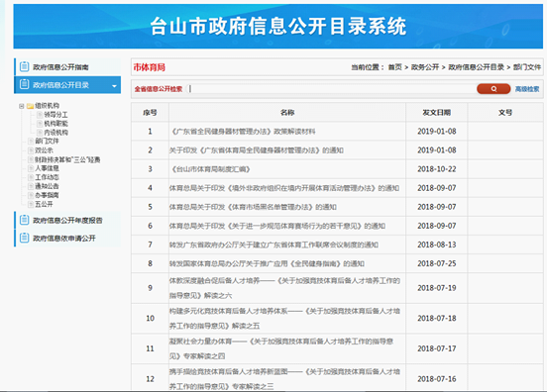Click the date 2018-08-13 in row 7

(437, 245)
